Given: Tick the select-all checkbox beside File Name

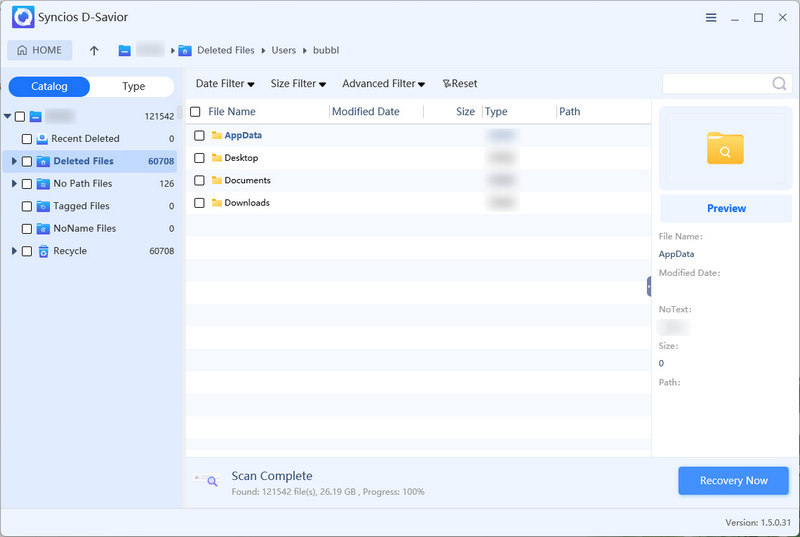Looking at the screenshot, I should tap(195, 112).
